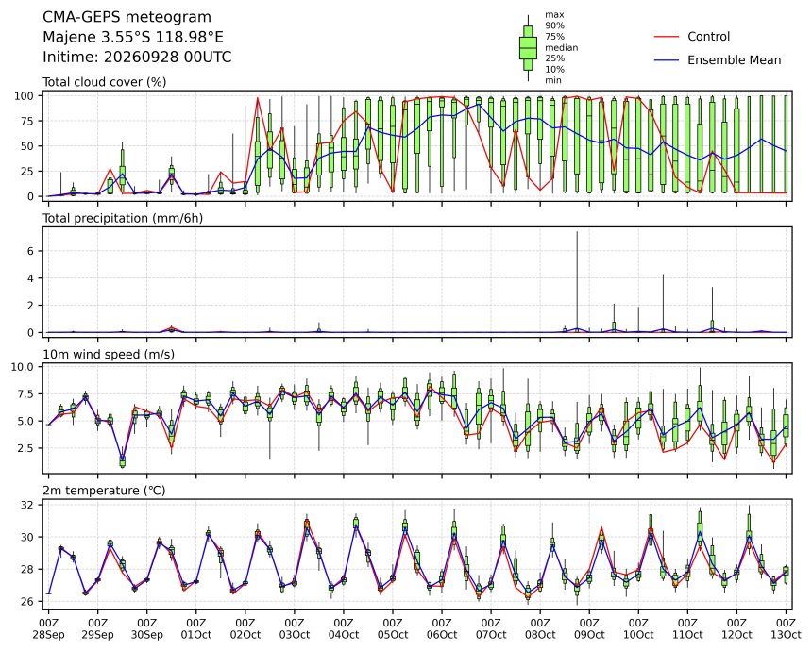This screenshot has height=651, width=812.
Task: Click the CMA-GEPS meteogram title
Action: coord(127,17)
